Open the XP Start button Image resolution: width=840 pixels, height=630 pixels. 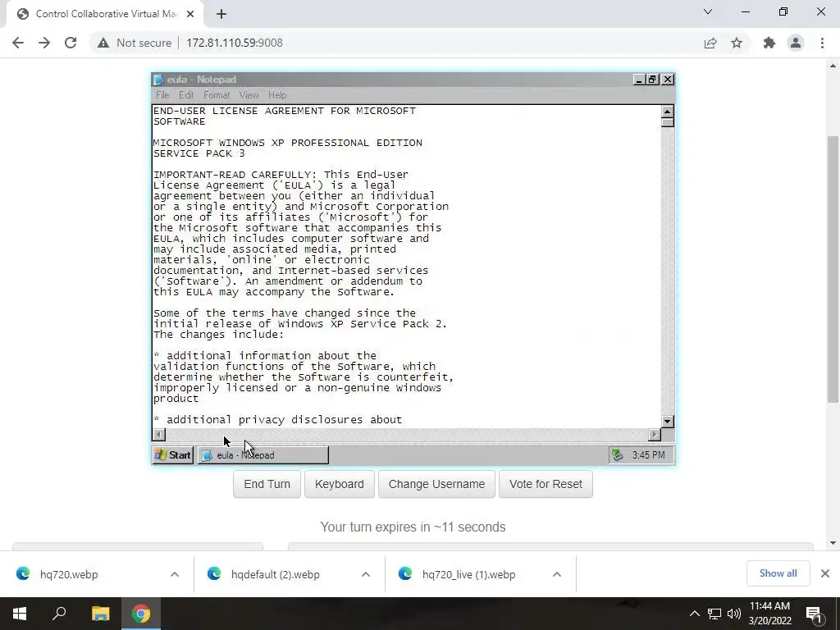tap(172, 454)
